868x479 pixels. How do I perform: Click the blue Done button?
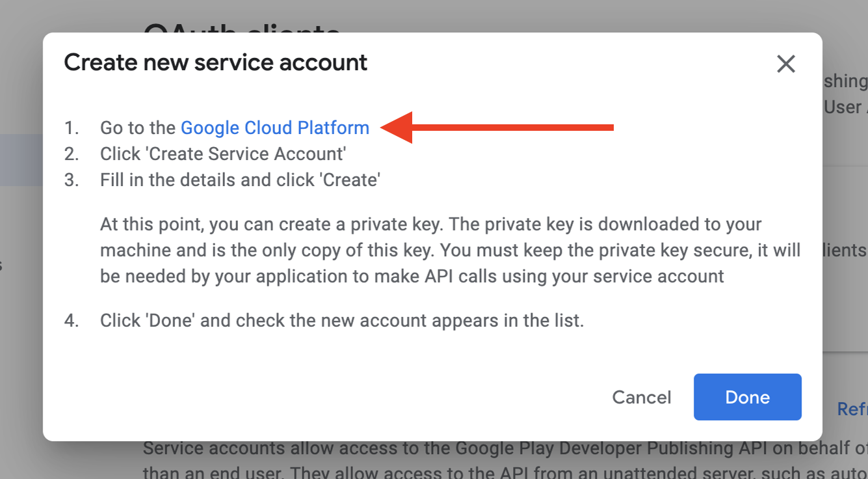coord(747,397)
